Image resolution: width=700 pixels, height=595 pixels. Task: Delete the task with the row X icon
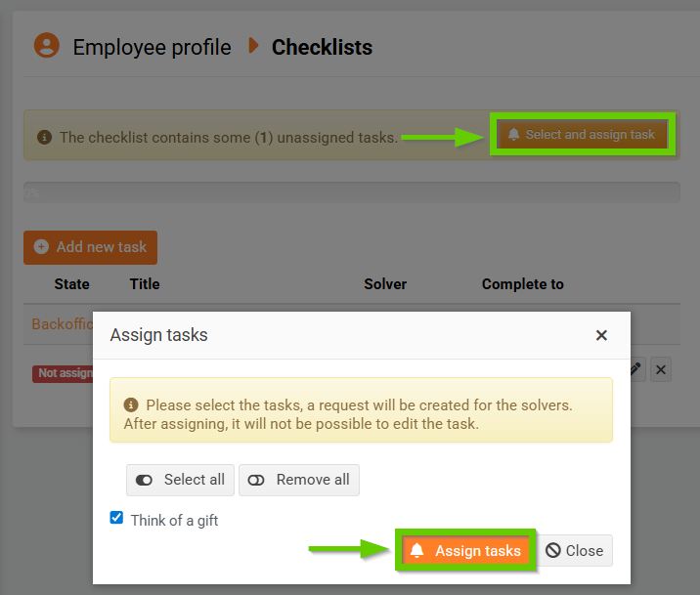point(661,369)
